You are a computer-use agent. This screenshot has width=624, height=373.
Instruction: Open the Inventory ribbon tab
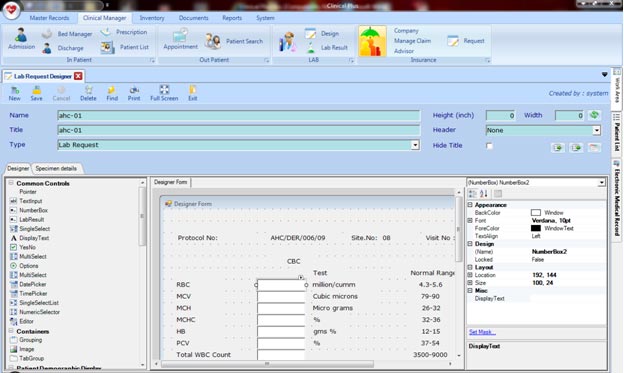pos(152,18)
